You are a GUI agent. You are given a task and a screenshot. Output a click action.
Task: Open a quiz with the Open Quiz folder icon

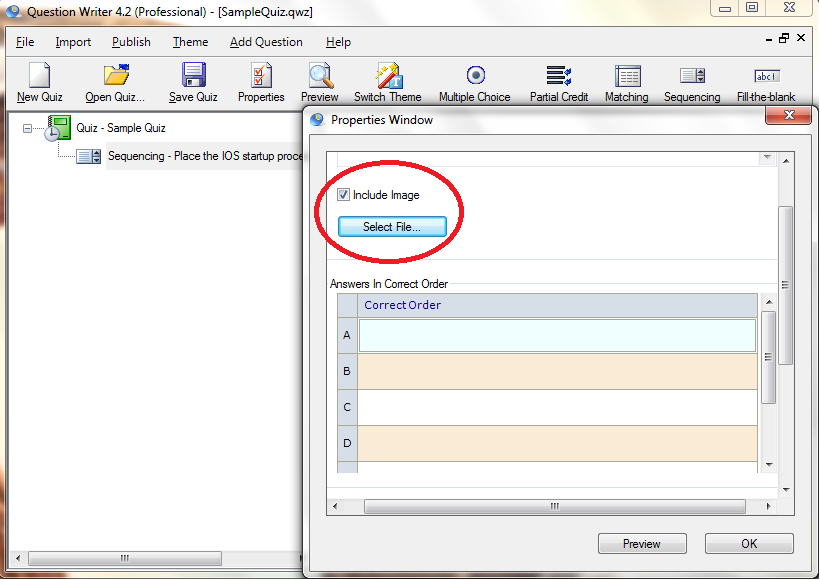[x=116, y=75]
